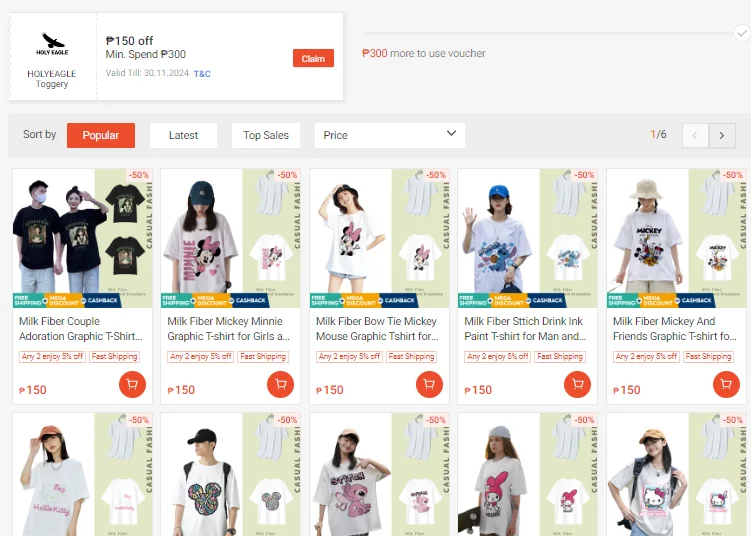Add Milk Fiber Mickey Minnie shirt to cart
The height and width of the screenshot is (536, 751).
coord(281,384)
